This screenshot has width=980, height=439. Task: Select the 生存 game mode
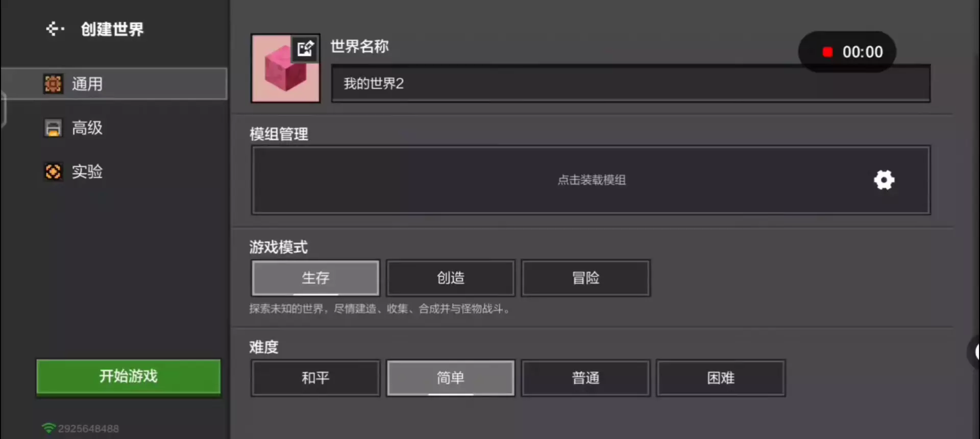[315, 278]
